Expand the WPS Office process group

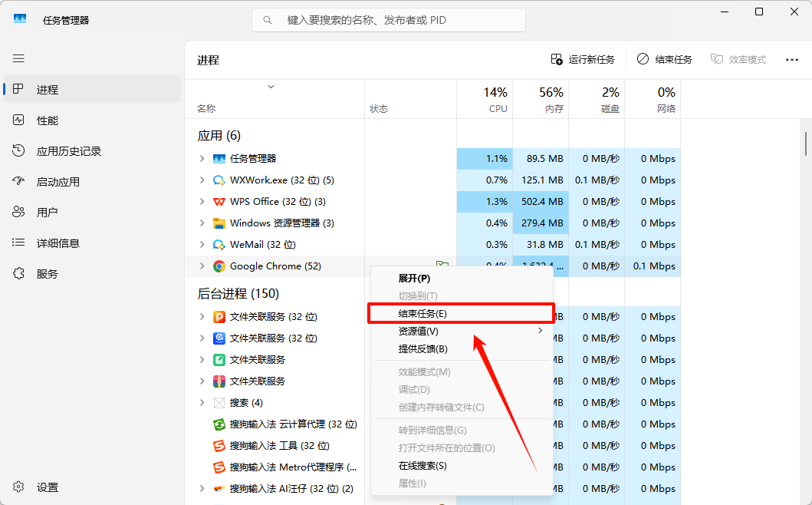pyautogui.click(x=202, y=202)
